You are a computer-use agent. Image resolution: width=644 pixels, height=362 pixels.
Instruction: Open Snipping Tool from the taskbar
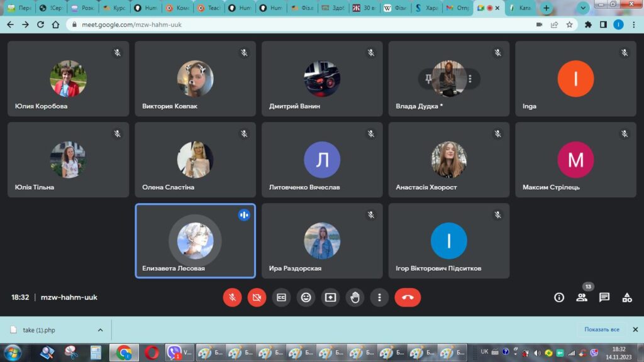(71, 353)
